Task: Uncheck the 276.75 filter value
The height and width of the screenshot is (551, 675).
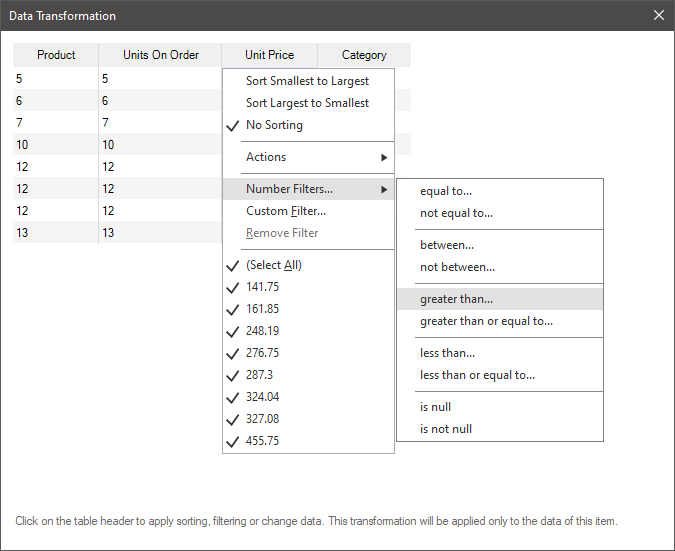Action: coord(261,353)
